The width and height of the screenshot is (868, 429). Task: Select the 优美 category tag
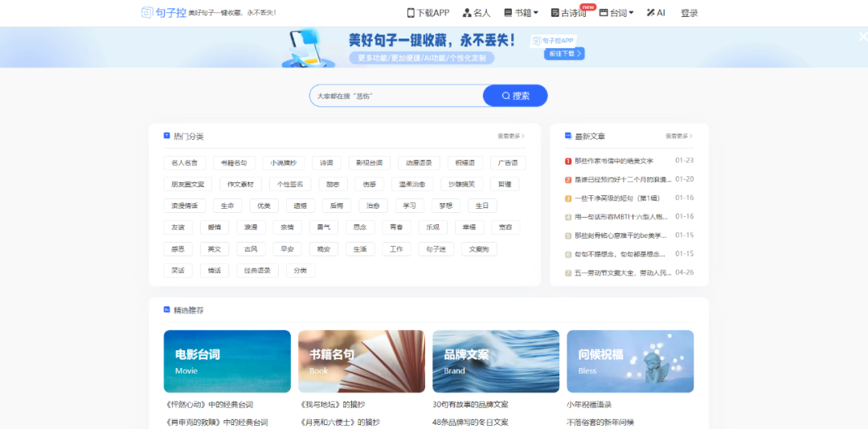coord(264,206)
